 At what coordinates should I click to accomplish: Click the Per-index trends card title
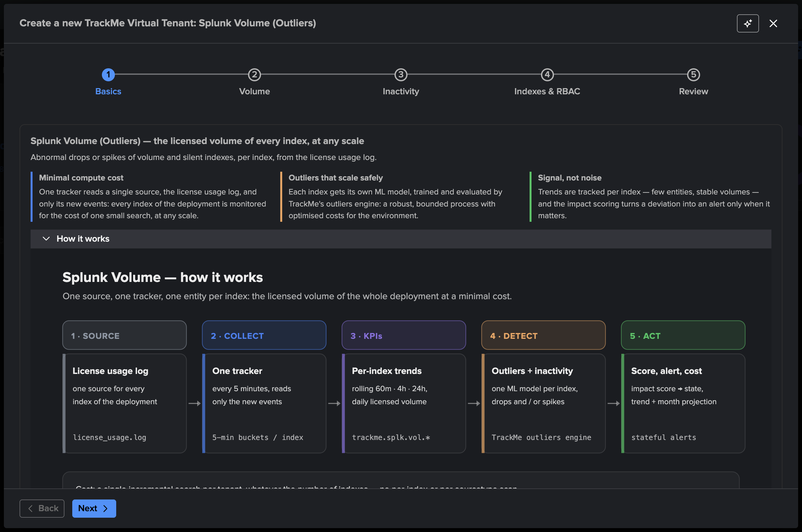pyautogui.click(x=386, y=371)
